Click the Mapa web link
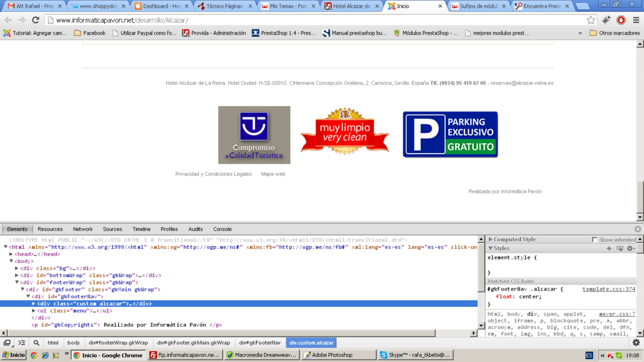 (x=273, y=174)
